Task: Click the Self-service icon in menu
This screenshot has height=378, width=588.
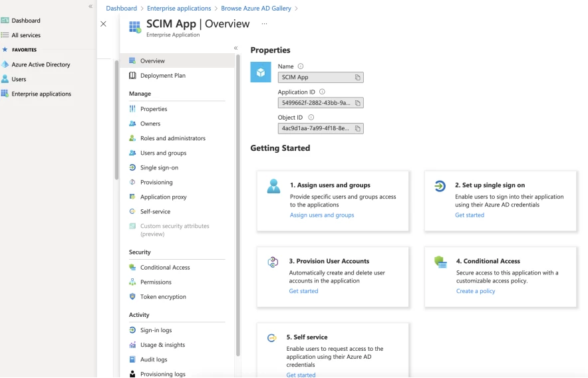Action: (x=132, y=211)
